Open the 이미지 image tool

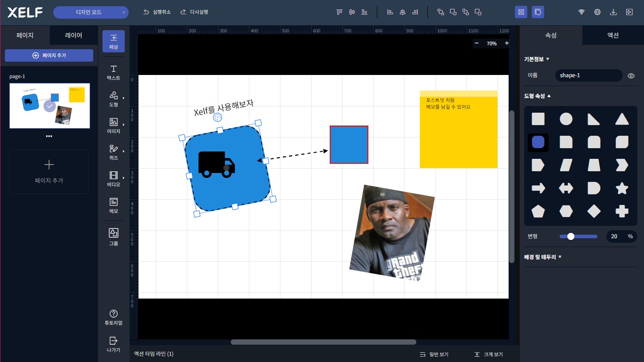click(114, 126)
